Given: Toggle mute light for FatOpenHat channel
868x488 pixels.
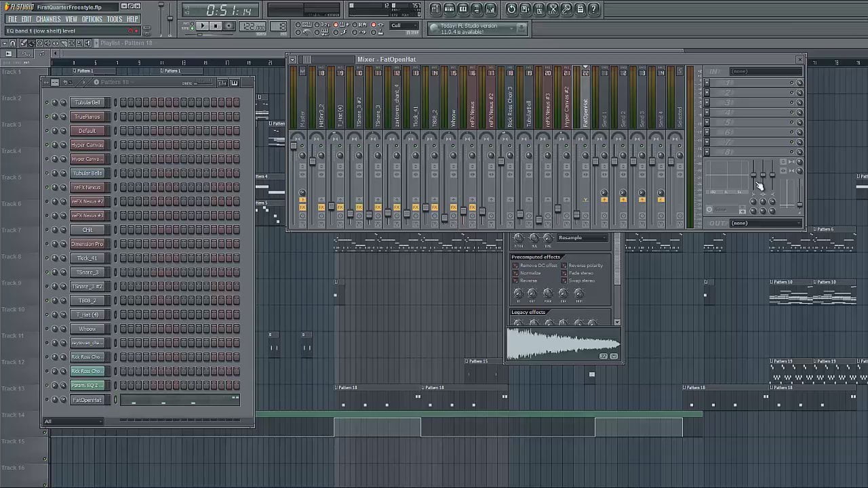Looking at the screenshot, I should point(47,400).
